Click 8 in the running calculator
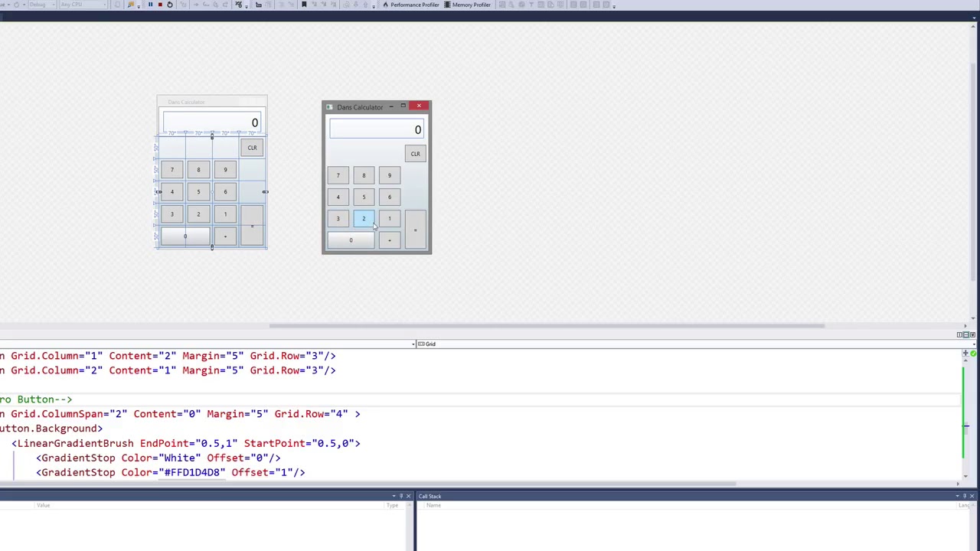980x551 pixels. (x=364, y=175)
